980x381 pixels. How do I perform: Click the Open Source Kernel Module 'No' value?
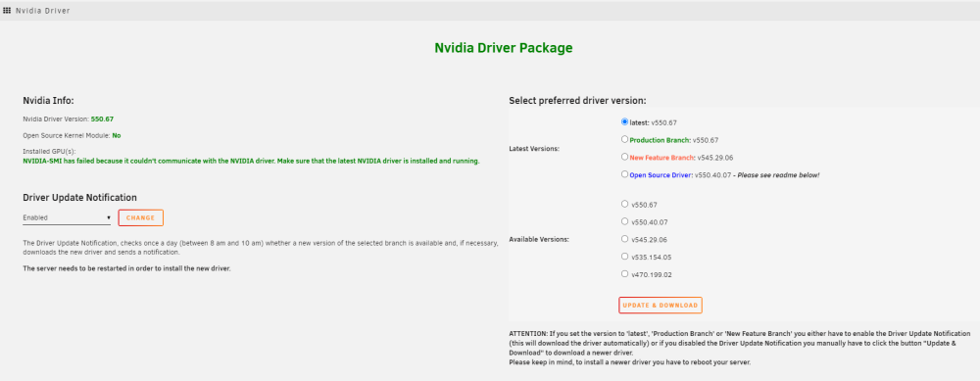(117, 135)
